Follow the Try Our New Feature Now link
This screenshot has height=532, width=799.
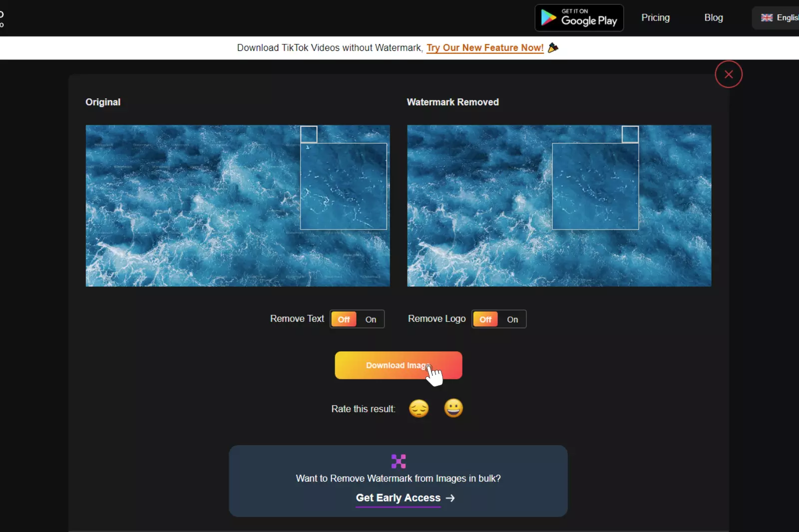(485, 48)
